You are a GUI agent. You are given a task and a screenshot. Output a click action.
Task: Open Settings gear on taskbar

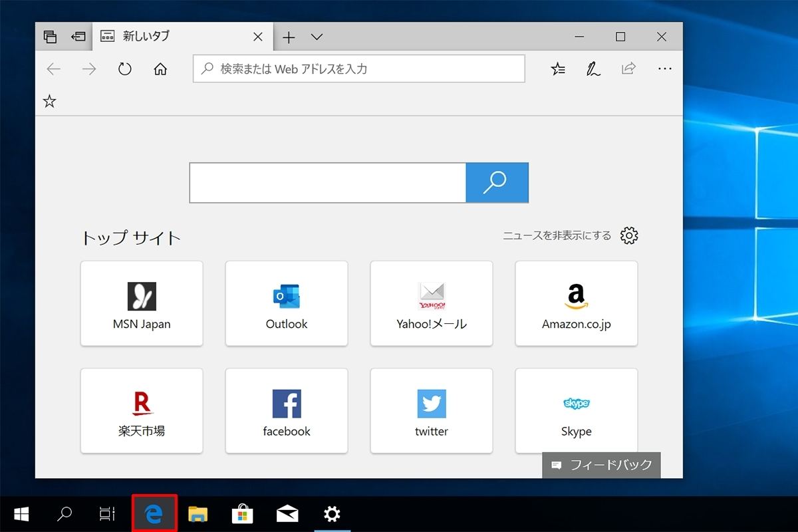(x=332, y=513)
